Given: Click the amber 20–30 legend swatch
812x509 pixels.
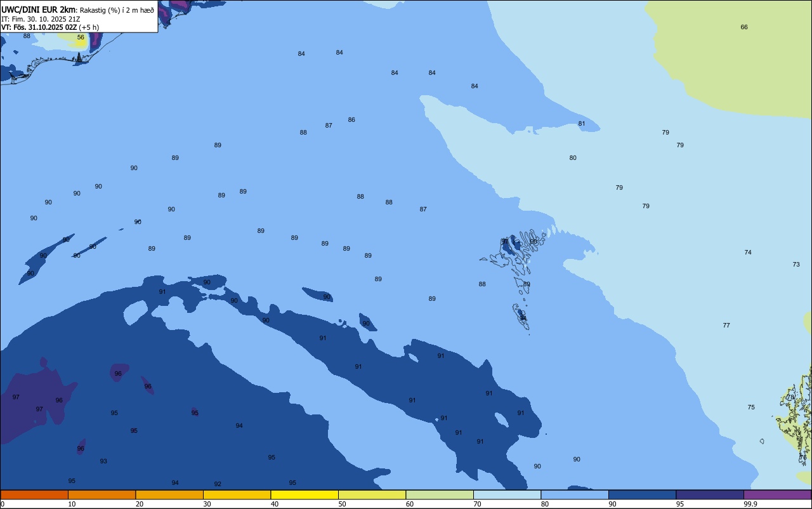Looking at the screenshot, I should click(169, 494).
